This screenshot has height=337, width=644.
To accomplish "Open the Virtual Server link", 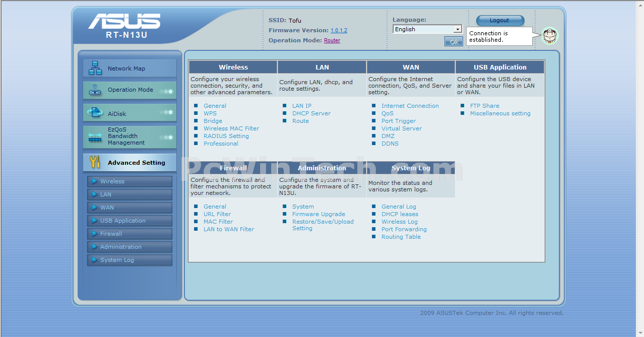I will [402, 128].
